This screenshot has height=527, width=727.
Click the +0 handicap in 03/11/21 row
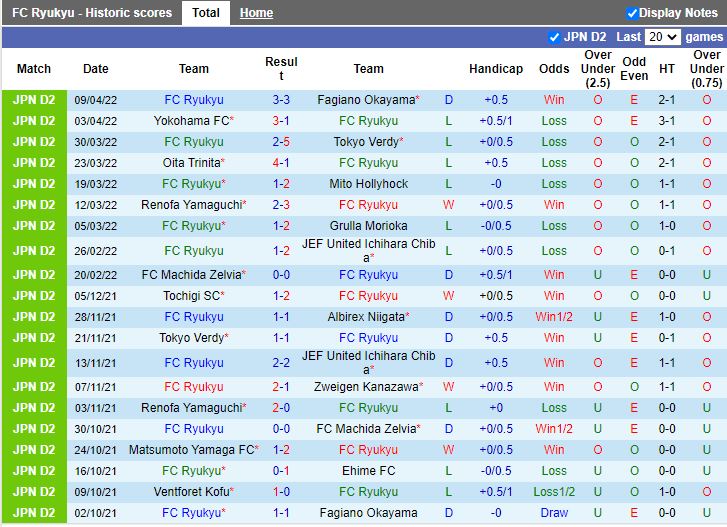pyautogui.click(x=496, y=407)
